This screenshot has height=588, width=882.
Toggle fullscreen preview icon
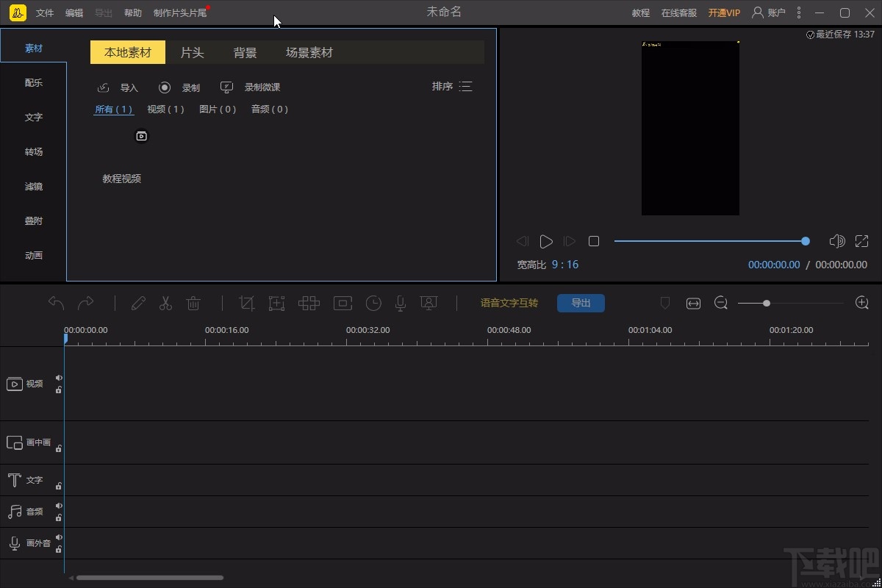pyautogui.click(x=861, y=241)
